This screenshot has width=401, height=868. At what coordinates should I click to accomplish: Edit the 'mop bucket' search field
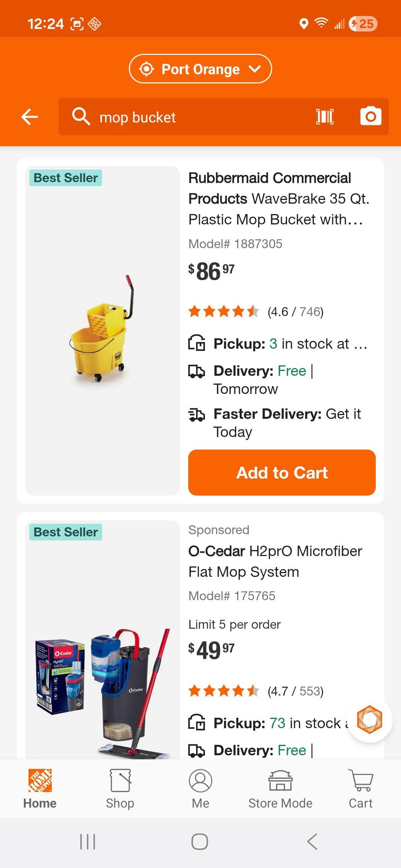pyautogui.click(x=200, y=117)
